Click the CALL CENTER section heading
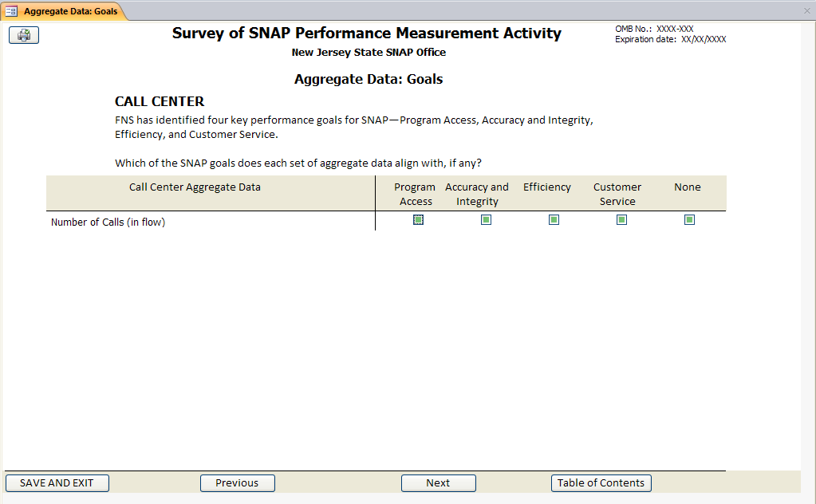 (160, 101)
